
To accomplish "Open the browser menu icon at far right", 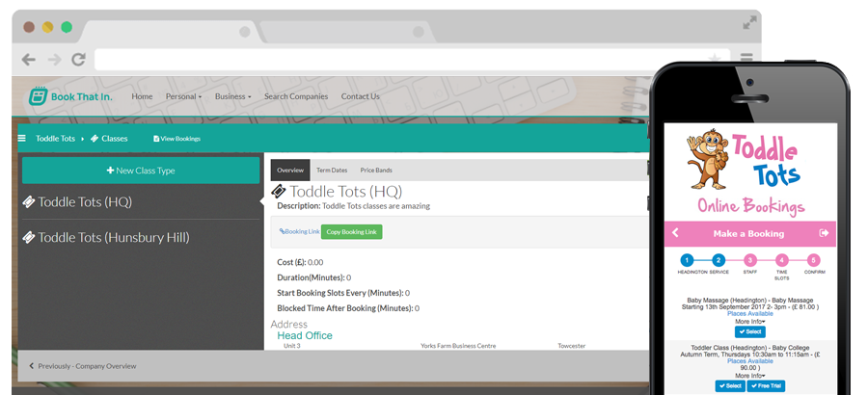I will [x=746, y=58].
